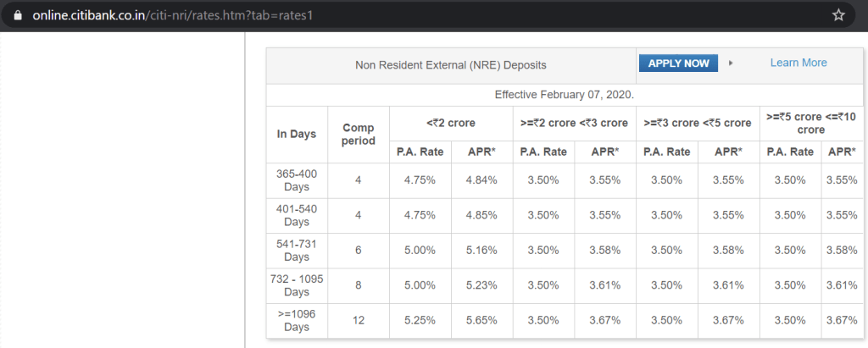Screen dimensions: 868x348
Task: Click the 4.84% APR cell
Action: tap(481, 180)
